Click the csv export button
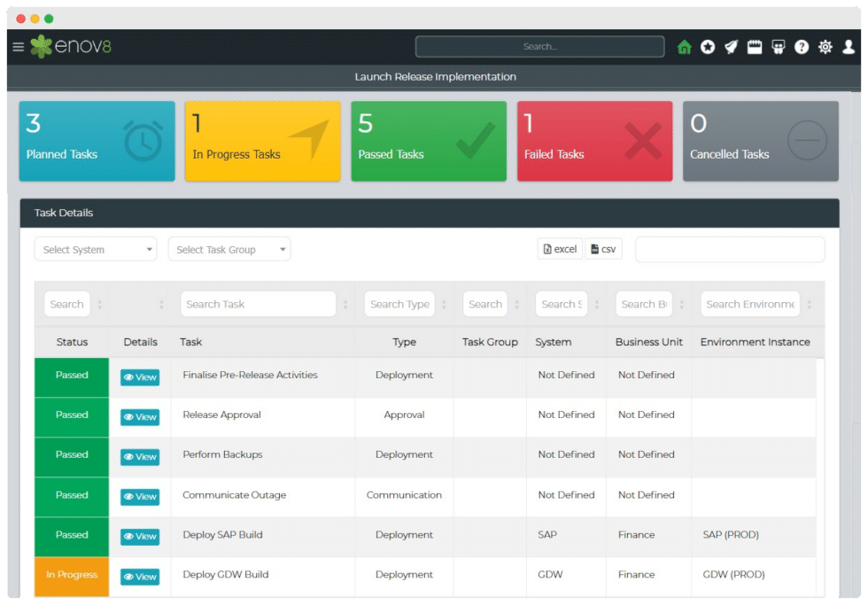Viewport: 868px width, 605px height. (603, 249)
